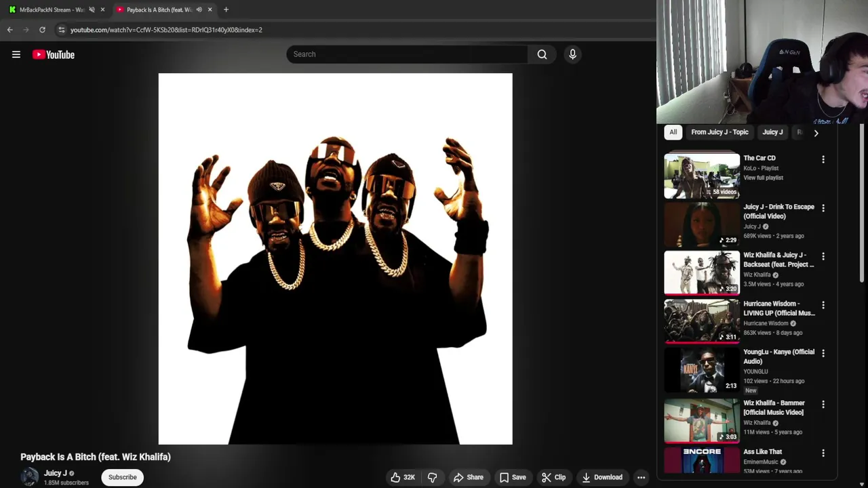Screen dimensions: 868x488
Task: Show more filter chips with right arrow
Action: [816, 133]
